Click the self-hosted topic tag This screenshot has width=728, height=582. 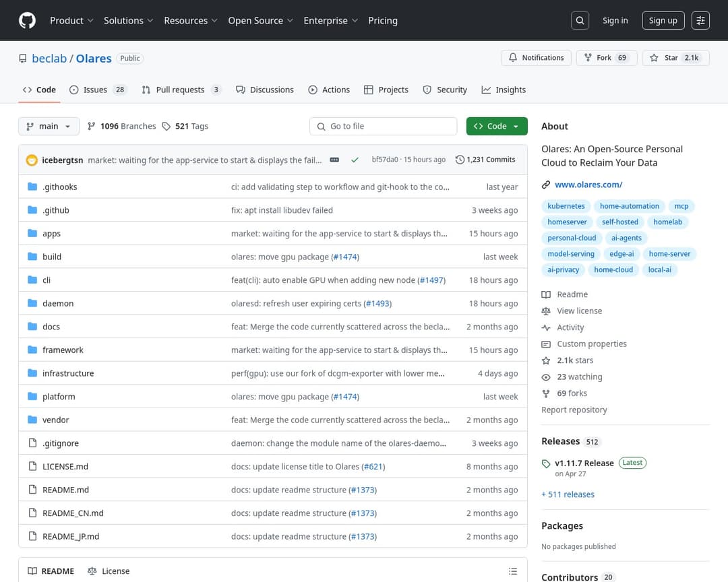[x=620, y=222]
